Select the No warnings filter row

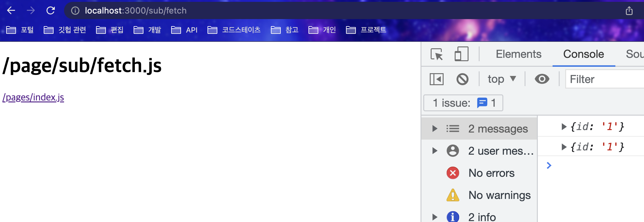[479, 195]
